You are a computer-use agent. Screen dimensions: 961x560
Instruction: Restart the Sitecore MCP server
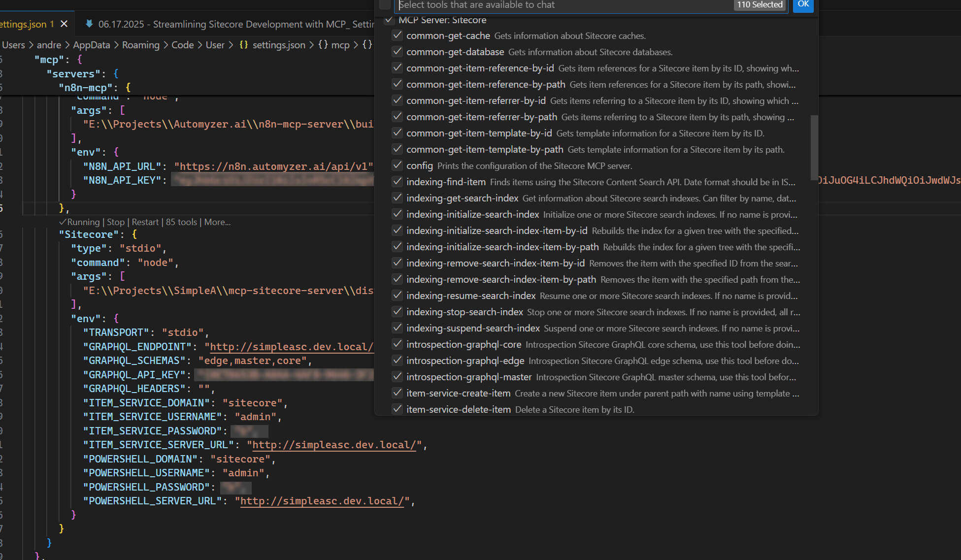click(x=145, y=222)
